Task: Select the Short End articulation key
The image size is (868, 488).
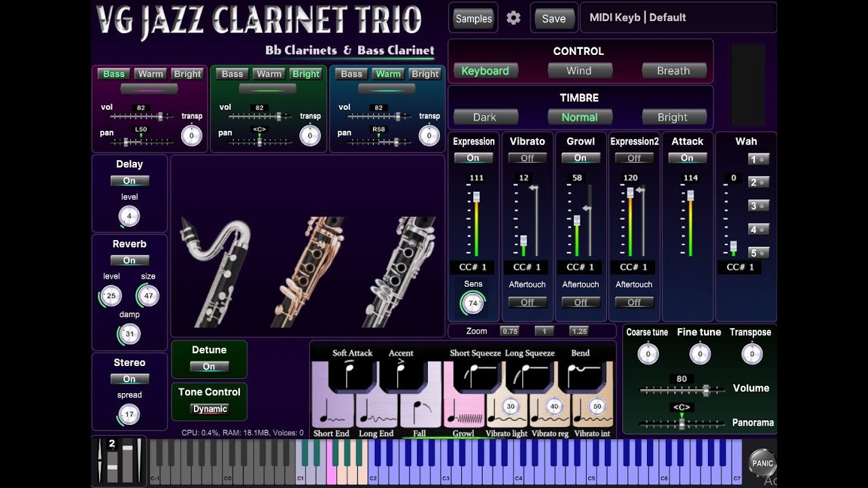Action: (x=332, y=411)
